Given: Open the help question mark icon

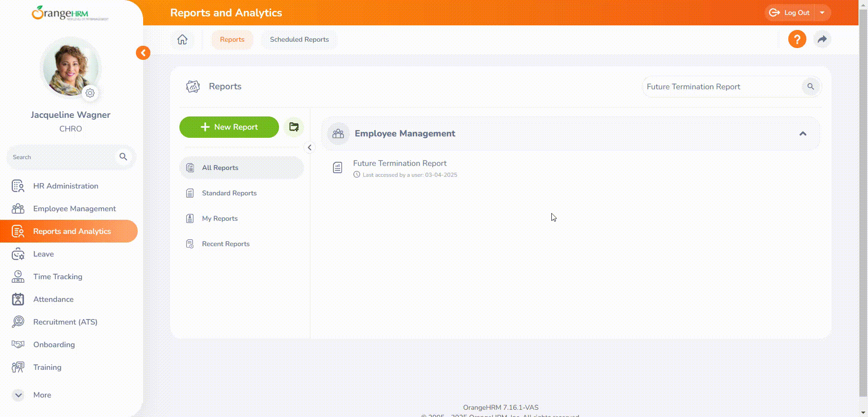Looking at the screenshot, I should coord(797,39).
